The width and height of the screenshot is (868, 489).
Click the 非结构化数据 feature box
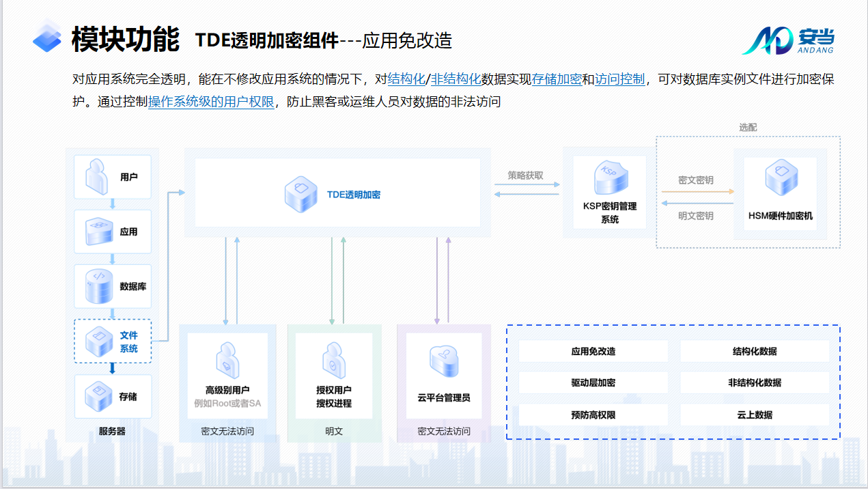(x=755, y=382)
